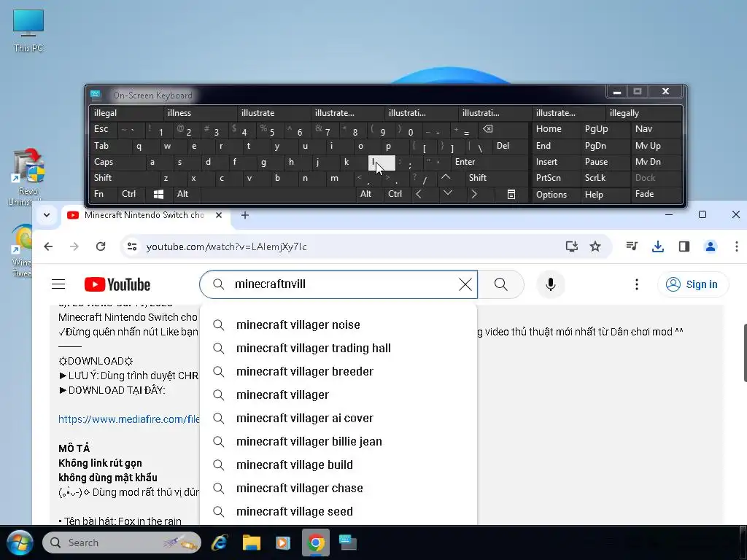Select suggestion 'minecraft village build'

(338, 464)
